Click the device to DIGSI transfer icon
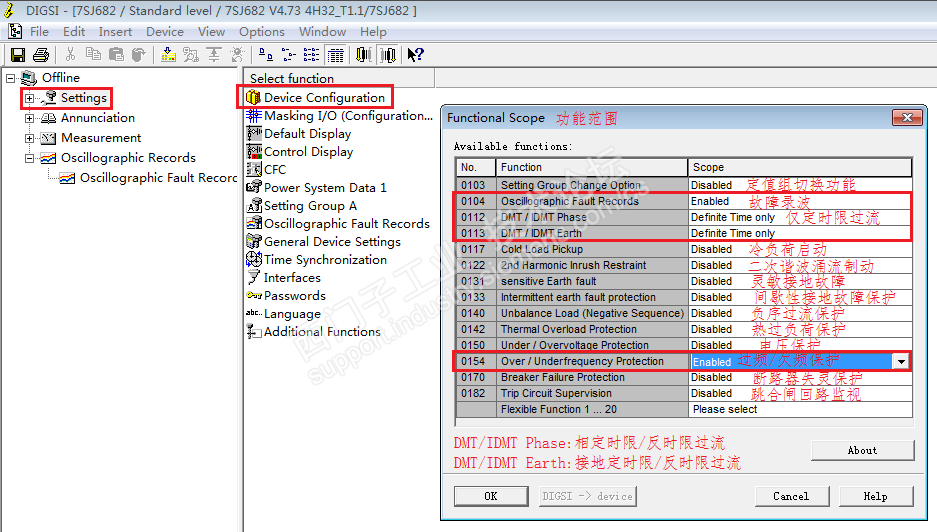 click(388, 55)
